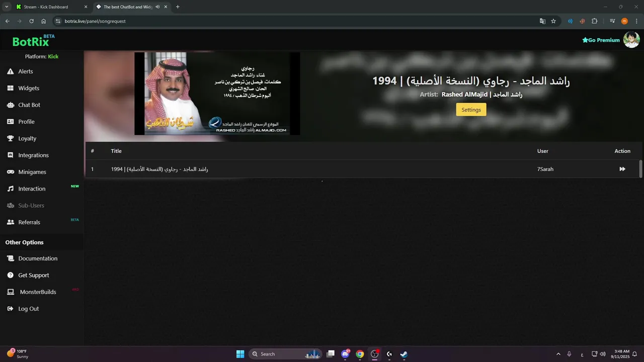The image size is (644, 362).
Task: Click the song album thumbnail
Action: click(x=217, y=94)
